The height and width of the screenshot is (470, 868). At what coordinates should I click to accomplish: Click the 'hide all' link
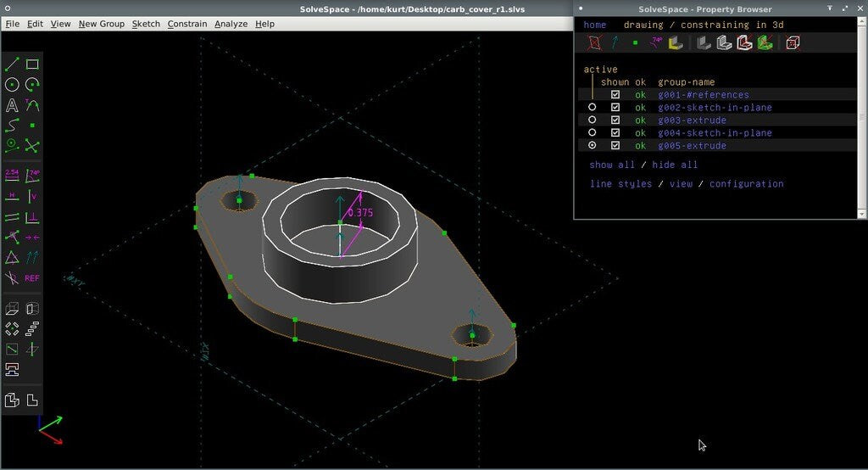coord(675,165)
